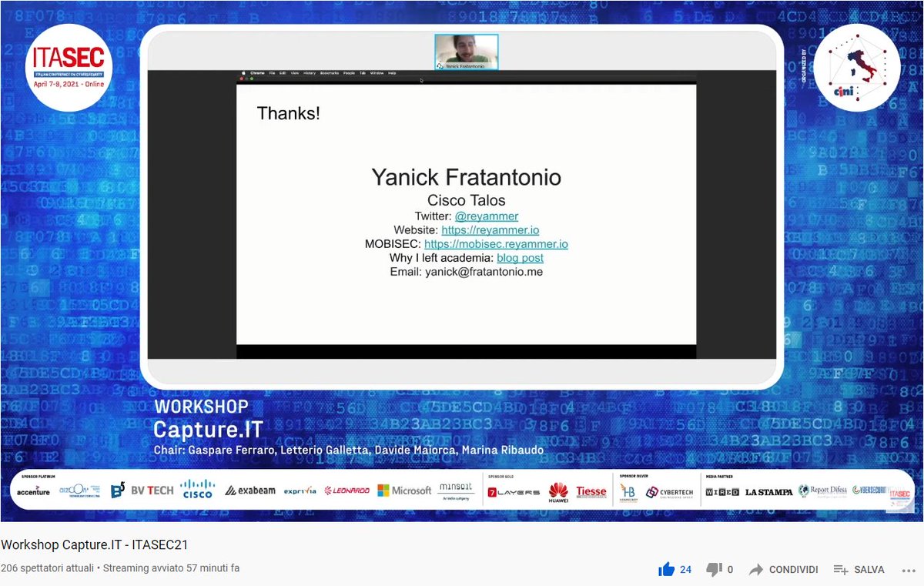Click the "blog post" link on slide
924x586 pixels.
(520, 257)
